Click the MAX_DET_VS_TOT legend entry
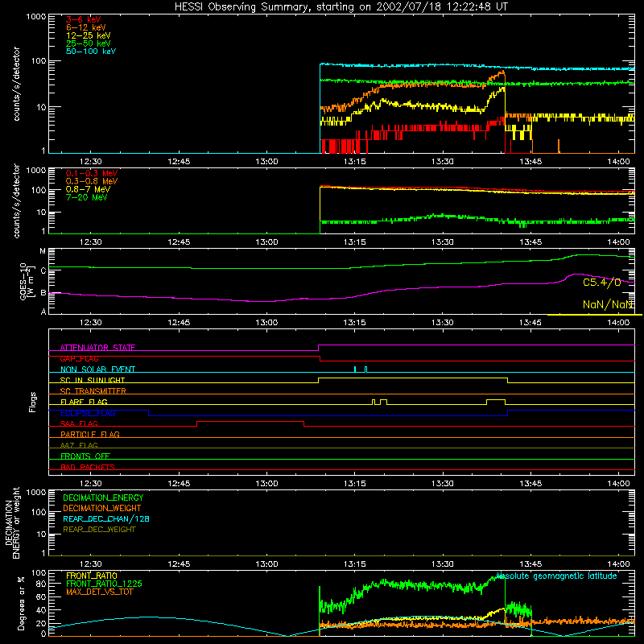Screen dimensions: 644x644 pos(99,592)
